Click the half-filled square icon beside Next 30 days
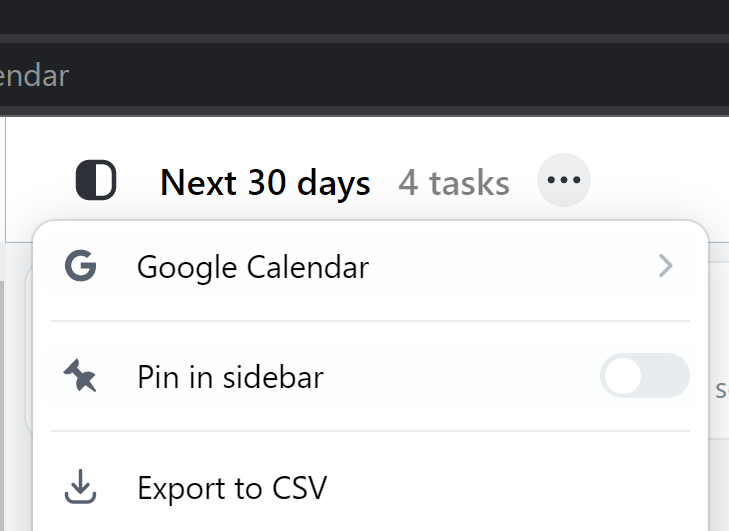 click(96, 180)
